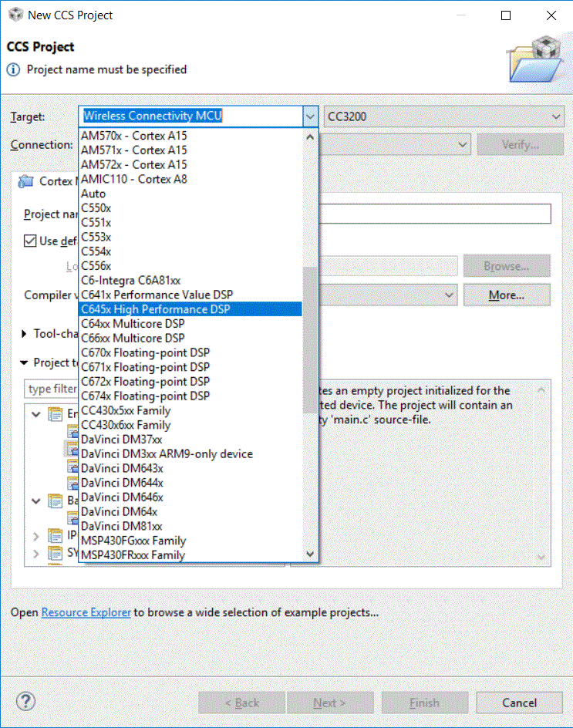Image resolution: width=573 pixels, height=728 pixels.
Task: Choose the Auto target option
Action: tap(190, 194)
